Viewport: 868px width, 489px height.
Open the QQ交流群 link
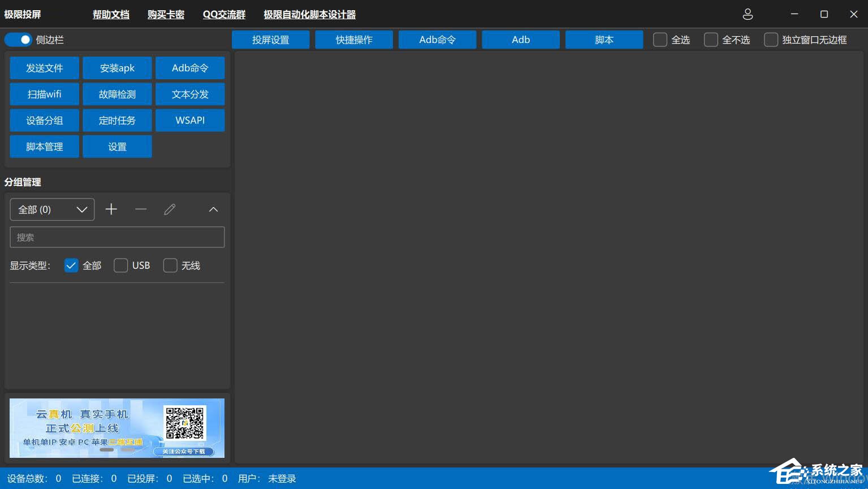(x=224, y=15)
